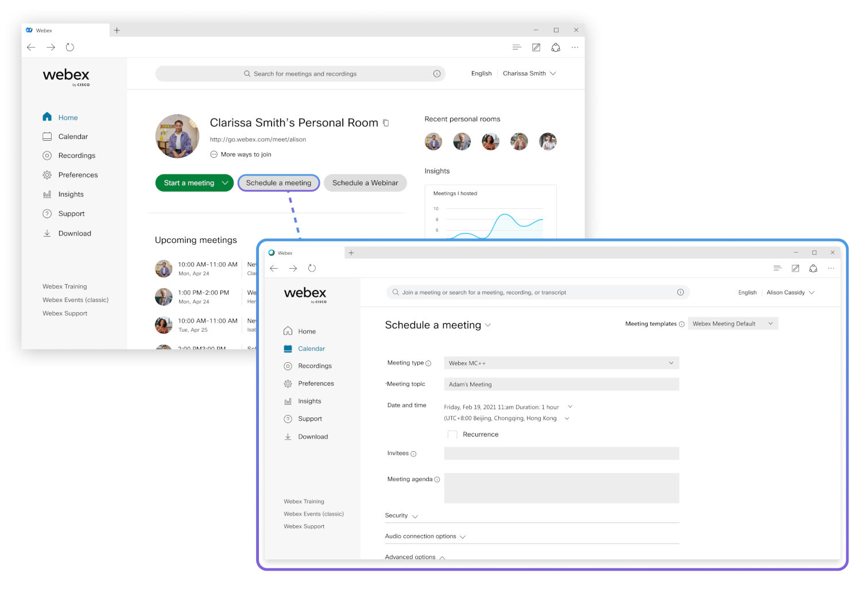This screenshot has width=868, height=593.
Task: Click Meeting templates info icon
Action: coord(681,324)
